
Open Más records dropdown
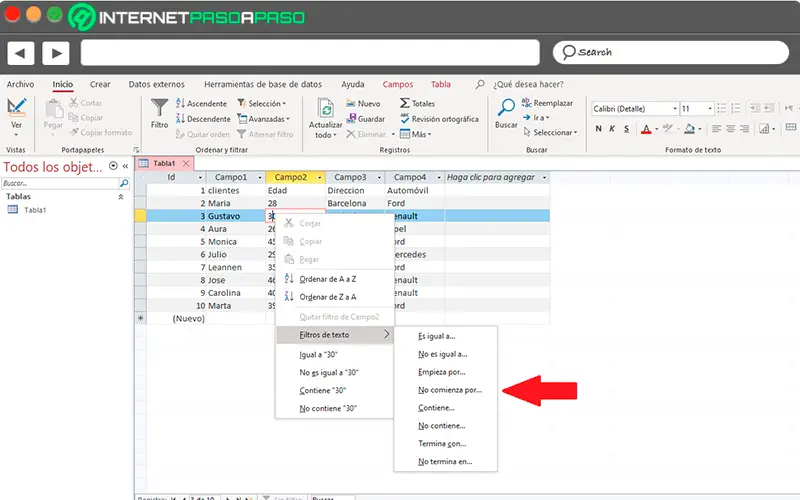(415, 134)
